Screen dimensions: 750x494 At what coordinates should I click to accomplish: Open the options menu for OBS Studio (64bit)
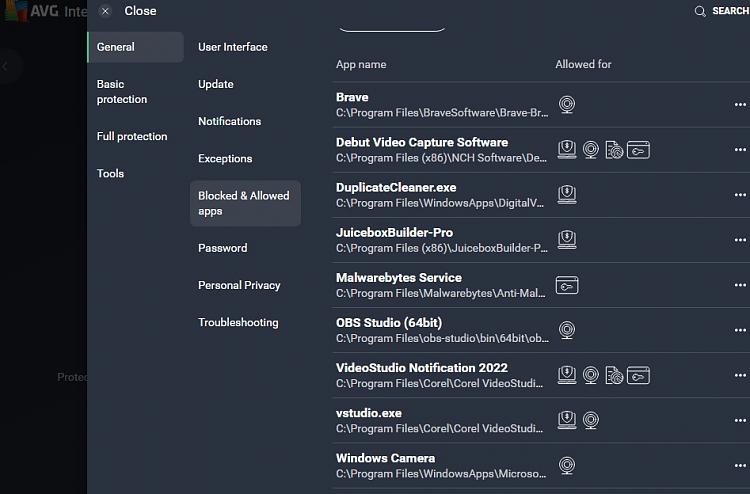coord(740,330)
